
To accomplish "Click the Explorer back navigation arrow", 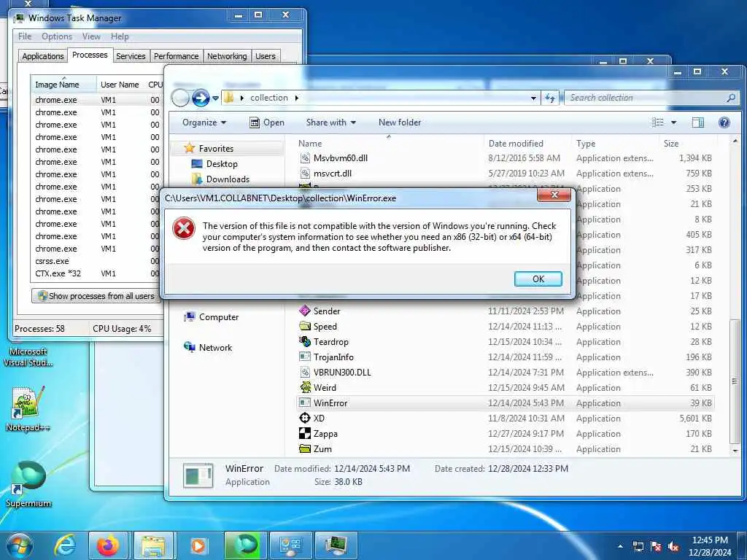I will tap(181, 98).
